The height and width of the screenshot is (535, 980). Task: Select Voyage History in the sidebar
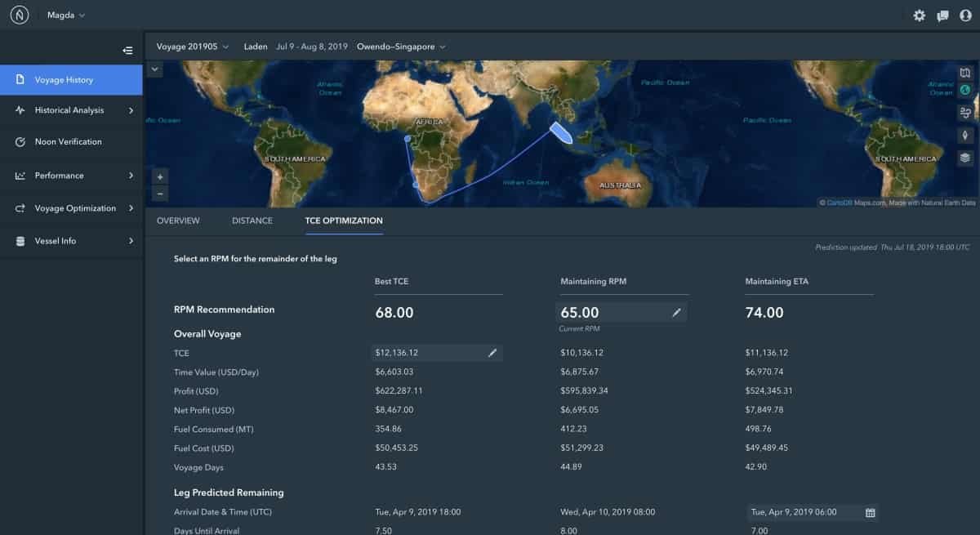click(71, 80)
